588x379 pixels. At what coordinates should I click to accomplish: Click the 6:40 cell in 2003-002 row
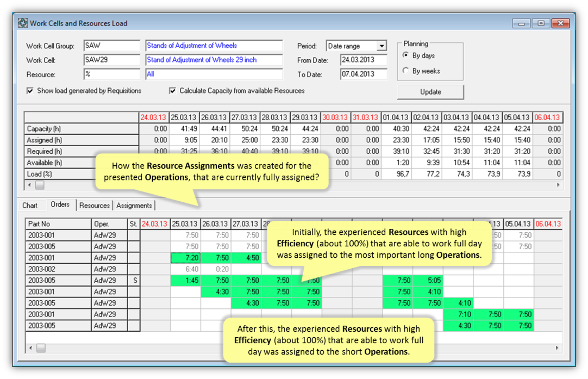(x=186, y=269)
